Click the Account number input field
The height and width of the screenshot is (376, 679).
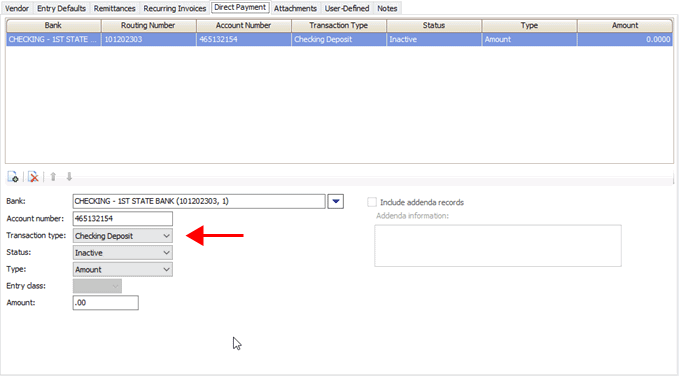point(123,219)
